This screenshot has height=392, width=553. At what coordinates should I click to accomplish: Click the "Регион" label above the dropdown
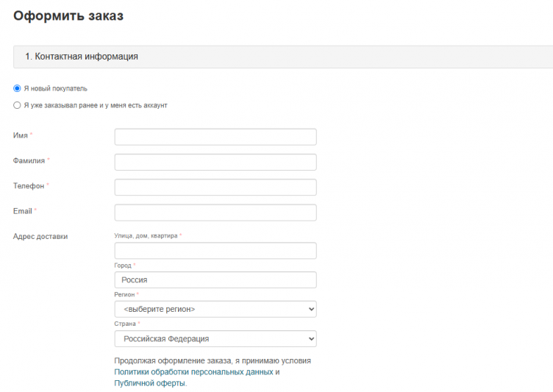124,294
